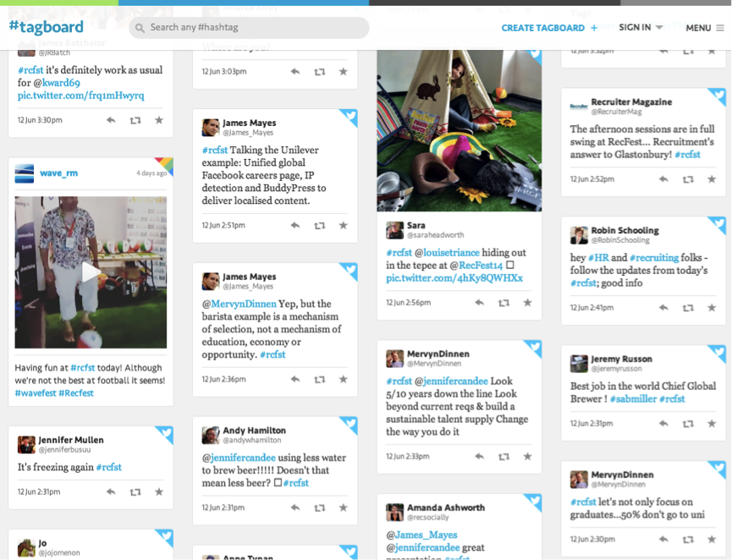
Task: Star Jennifer Mullen's freezing tweet
Action: [x=159, y=491]
